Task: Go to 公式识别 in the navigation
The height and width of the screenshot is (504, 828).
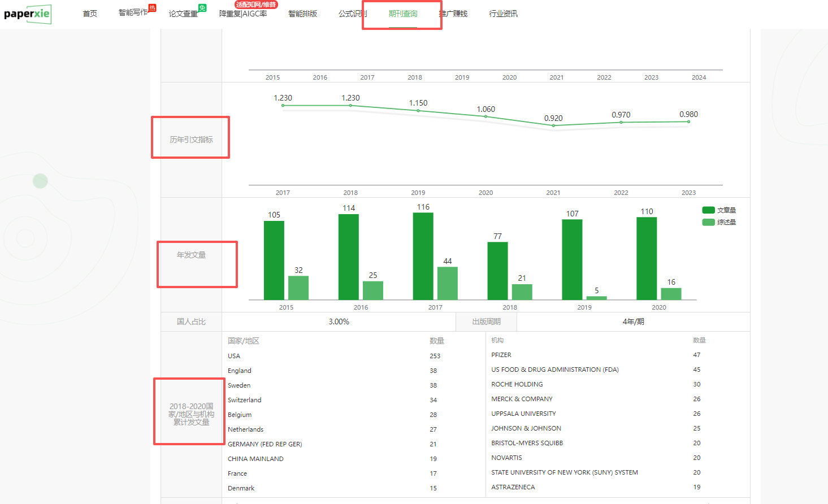Action: pyautogui.click(x=352, y=14)
